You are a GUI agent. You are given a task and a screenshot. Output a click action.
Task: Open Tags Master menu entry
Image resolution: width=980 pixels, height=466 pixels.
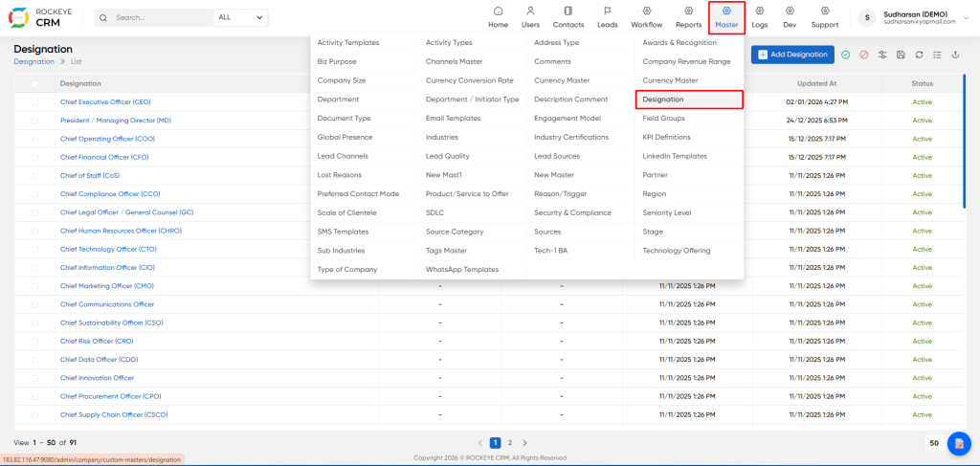pyautogui.click(x=446, y=251)
